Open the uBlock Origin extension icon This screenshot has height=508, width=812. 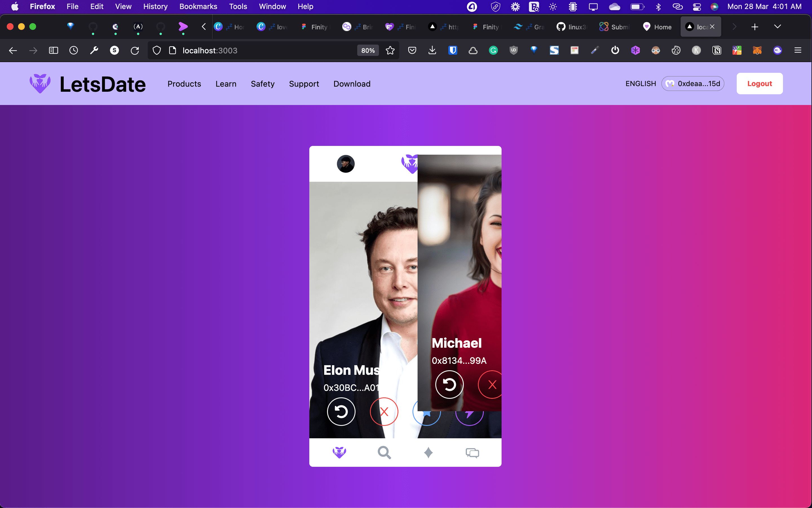(x=513, y=51)
